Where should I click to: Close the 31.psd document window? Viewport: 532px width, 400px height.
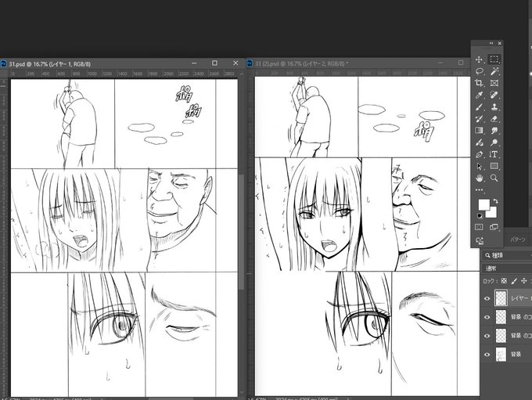tap(235, 63)
